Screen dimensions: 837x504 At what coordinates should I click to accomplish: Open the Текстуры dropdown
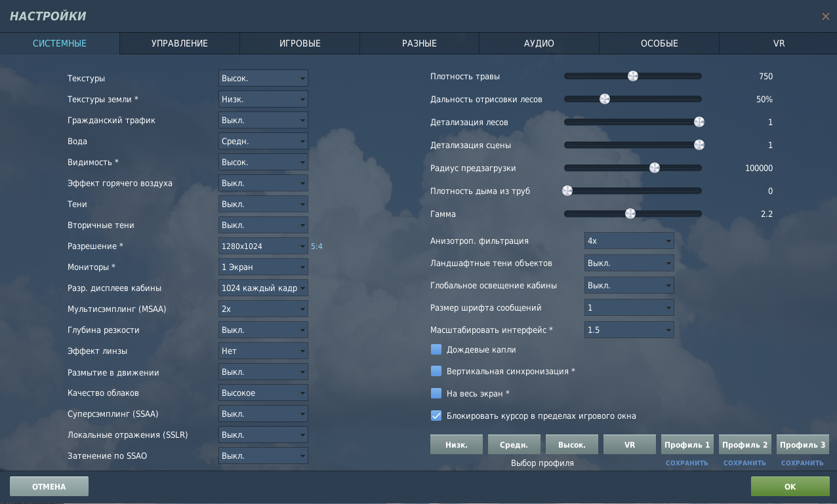coord(263,78)
